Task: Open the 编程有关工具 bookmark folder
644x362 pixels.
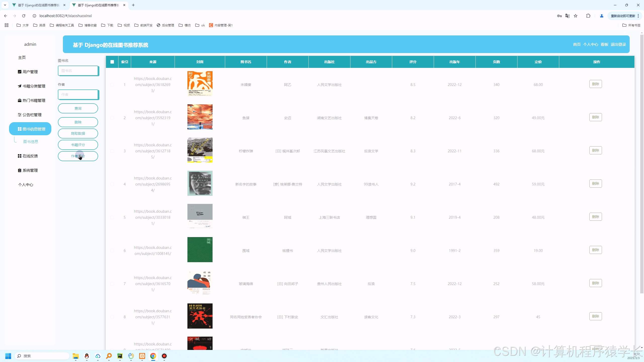Action: [x=62, y=25]
